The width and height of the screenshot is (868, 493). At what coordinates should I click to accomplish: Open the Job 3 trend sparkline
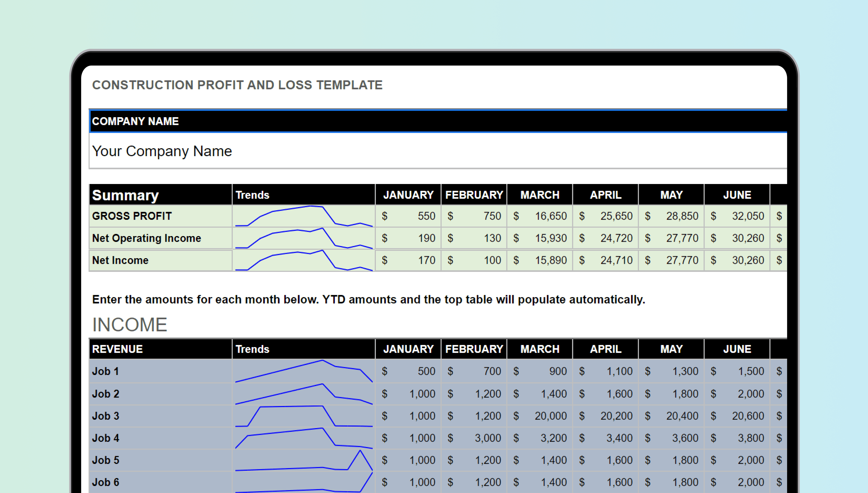(304, 416)
